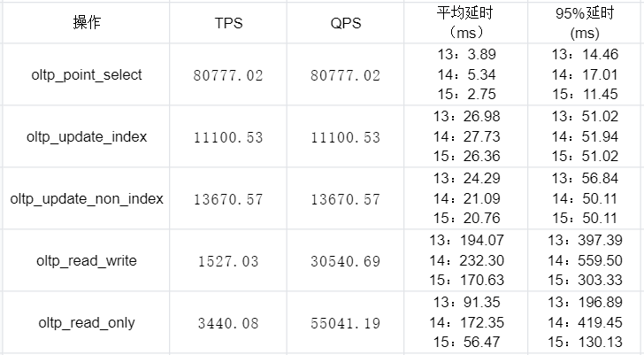Click the TPS value 11100.53
644x355 pixels.
coord(228,136)
